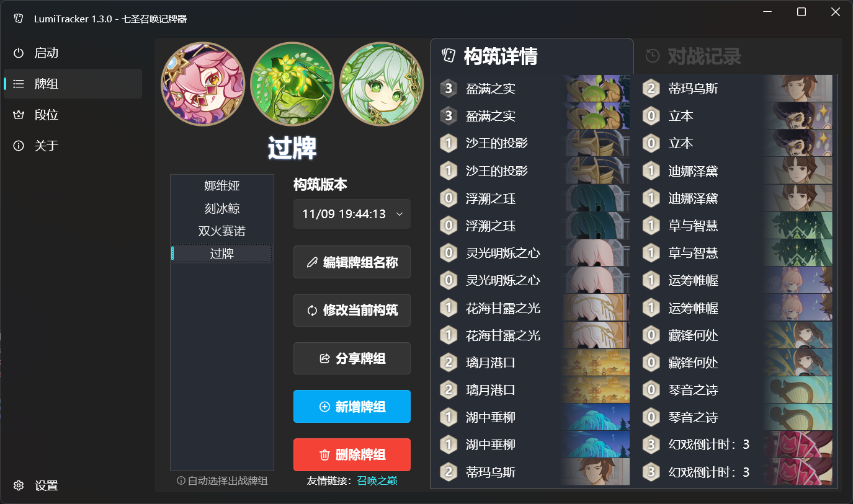Click the dropdown chevron next to 19:44:13
The width and height of the screenshot is (853, 504).
[400, 214]
